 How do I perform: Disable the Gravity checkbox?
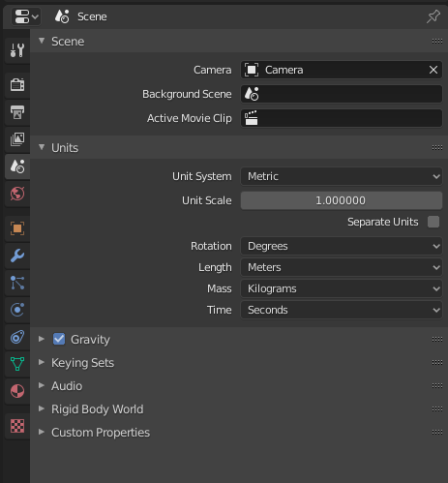[59, 339]
